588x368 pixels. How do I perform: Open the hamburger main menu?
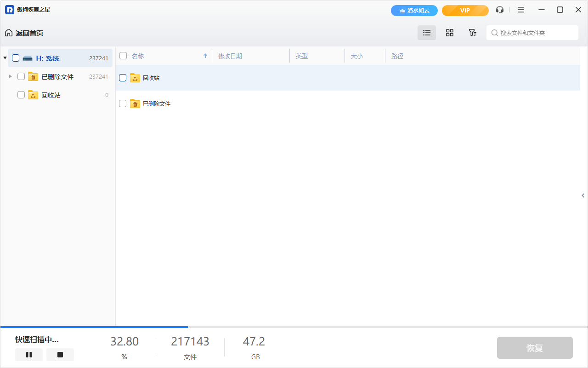(521, 10)
